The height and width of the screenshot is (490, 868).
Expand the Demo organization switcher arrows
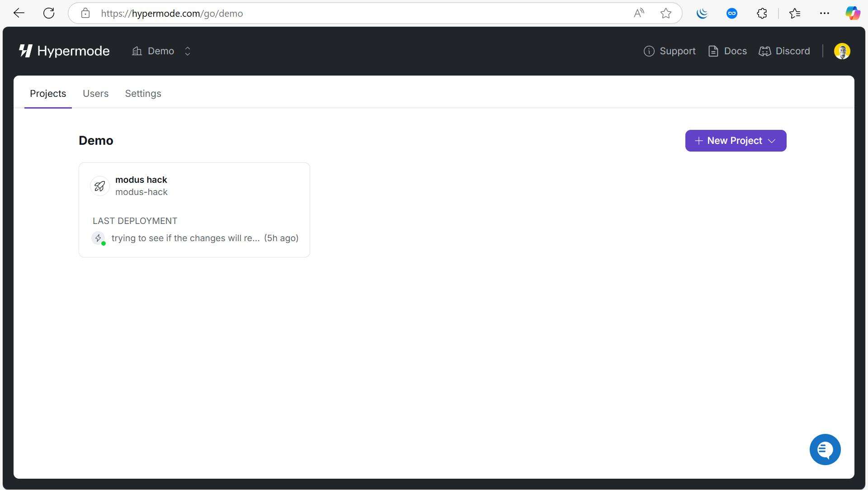pos(188,51)
